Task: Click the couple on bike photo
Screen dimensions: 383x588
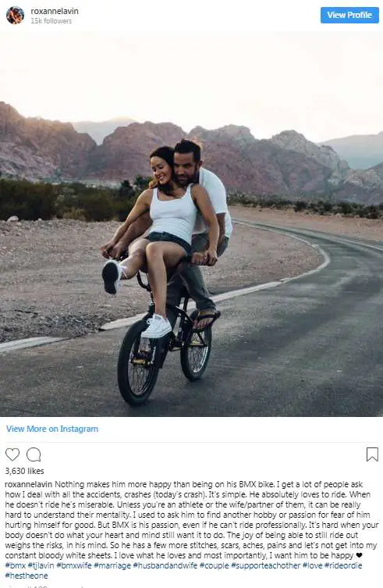Action: 192,224
